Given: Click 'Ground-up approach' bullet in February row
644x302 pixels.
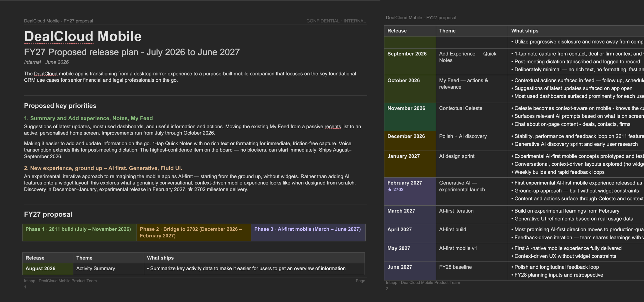Looking at the screenshot, I should pyautogui.click(x=575, y=191).
